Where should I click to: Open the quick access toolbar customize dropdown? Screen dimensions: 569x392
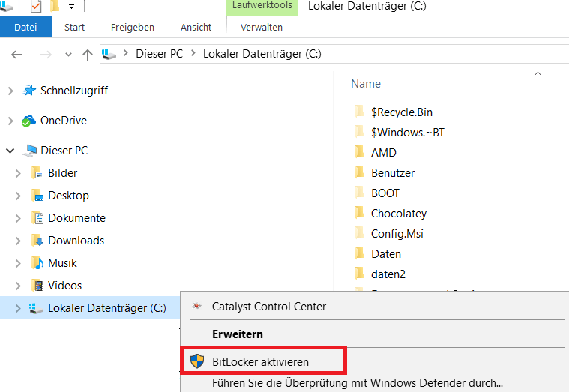(x=72, y=7)
